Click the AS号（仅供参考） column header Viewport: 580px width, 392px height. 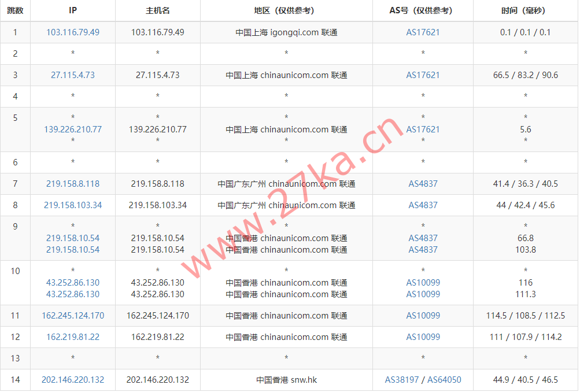tap(423, 10)
